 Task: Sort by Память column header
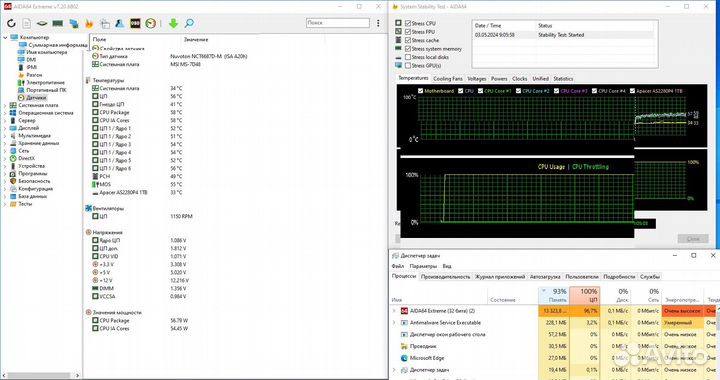(x=553, y=296)
